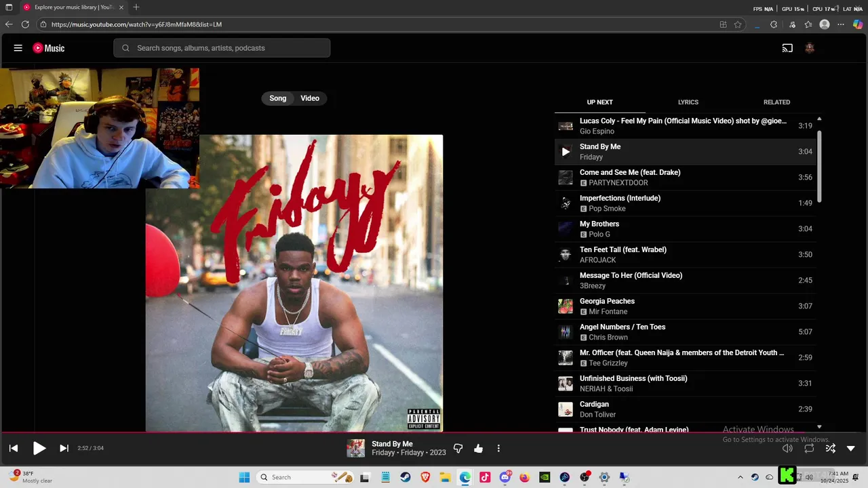Select Ten Feet Tall (feat. Wrabel)
The width and height of the screenshot is (868, 488).
point(685,255)
